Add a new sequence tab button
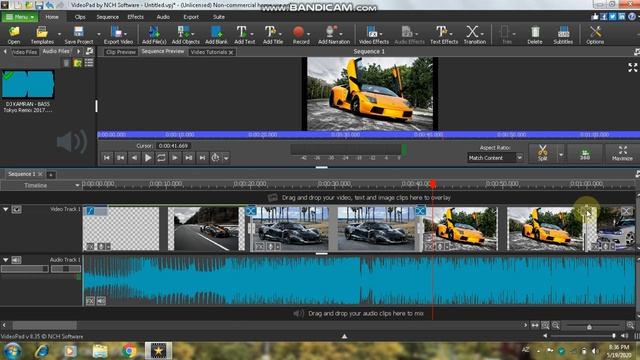Image resolution: width=640 pixels, height=360 pixels. [51, 175]
